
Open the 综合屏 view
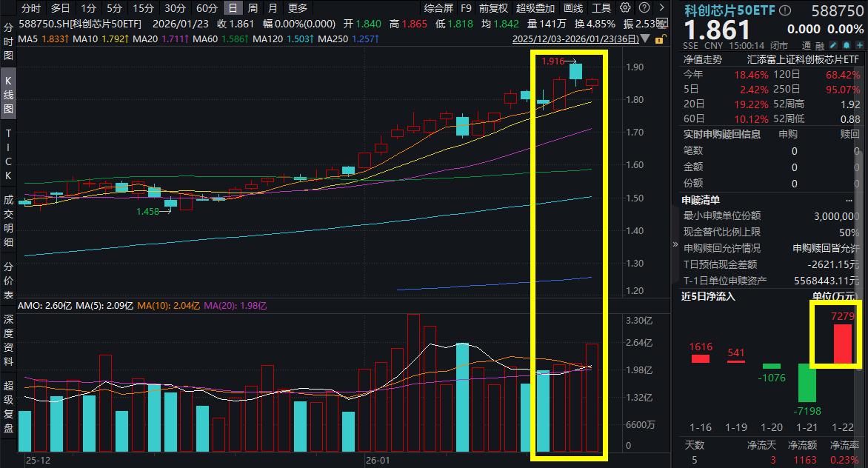tap(440, 8)
